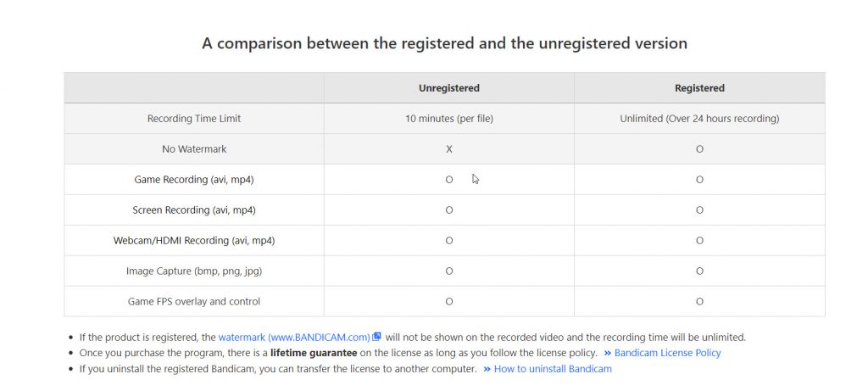868x391 pixels.
Task: Click the Unregistered column header
Action: pyautogui.click(x=449, y=88)
